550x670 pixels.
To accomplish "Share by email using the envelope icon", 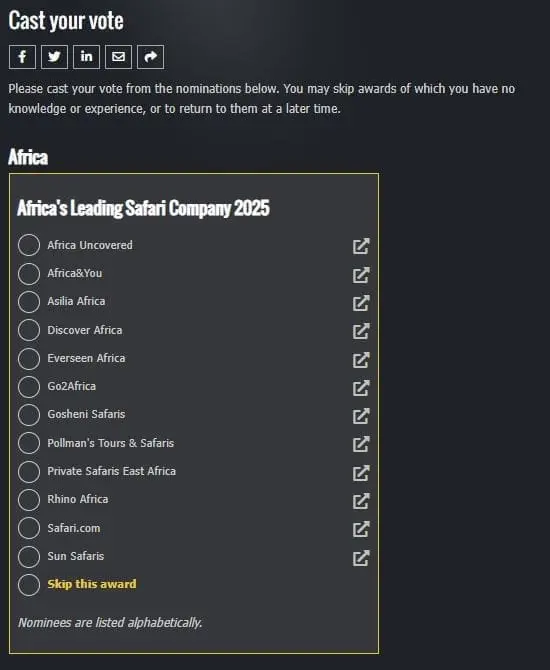I will click(x=118, y=57).
